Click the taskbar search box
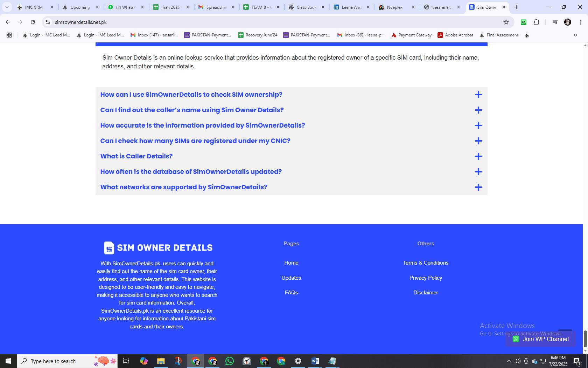 (x=67, y=361)
